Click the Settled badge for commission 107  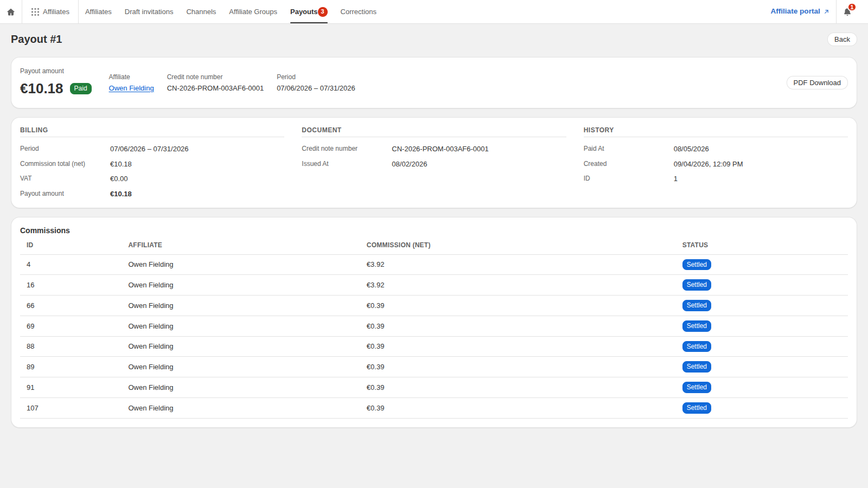pos(697,408)
